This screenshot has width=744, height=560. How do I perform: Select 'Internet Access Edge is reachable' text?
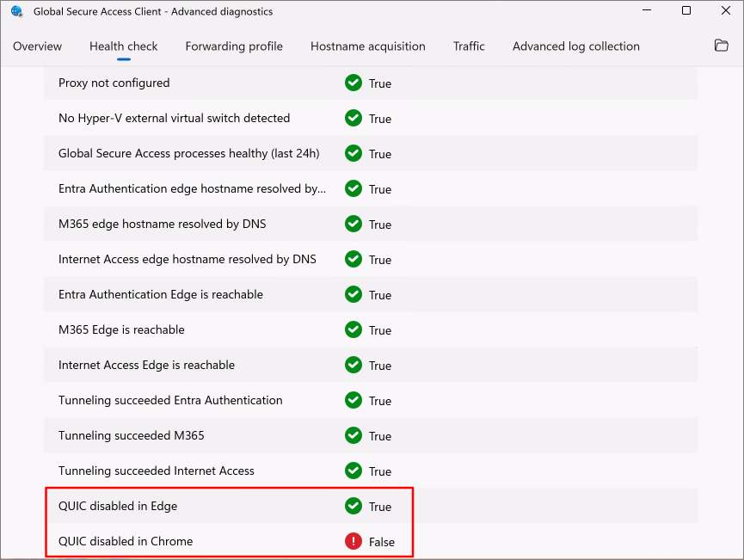coord(146,365)
